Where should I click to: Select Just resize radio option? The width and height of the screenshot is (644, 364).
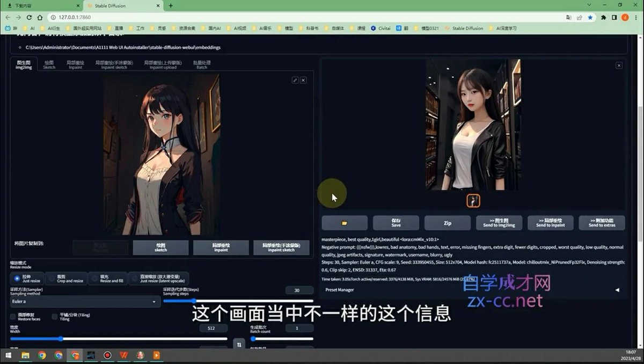27,279
